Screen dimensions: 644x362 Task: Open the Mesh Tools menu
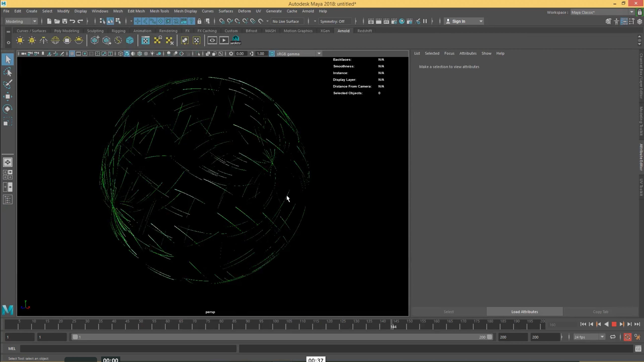(159, 11)
